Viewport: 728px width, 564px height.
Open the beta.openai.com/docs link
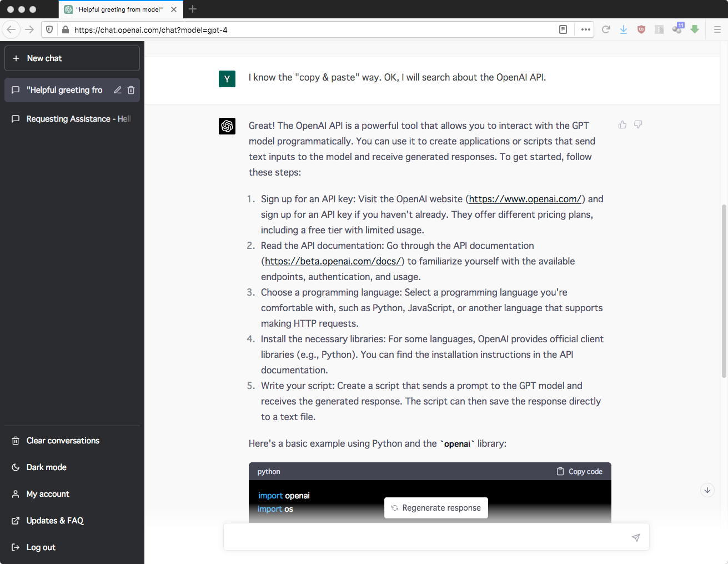[x=333, y=261]
